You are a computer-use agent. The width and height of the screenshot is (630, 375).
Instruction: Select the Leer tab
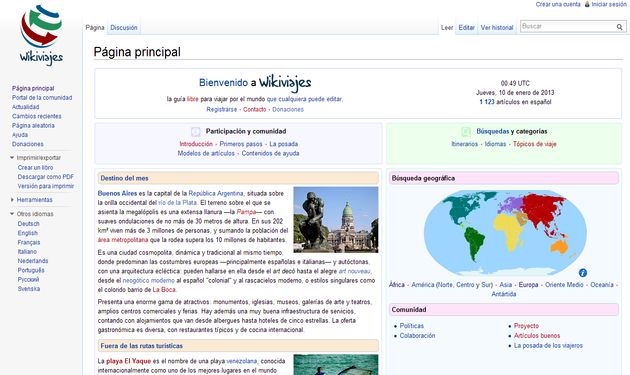447,28
